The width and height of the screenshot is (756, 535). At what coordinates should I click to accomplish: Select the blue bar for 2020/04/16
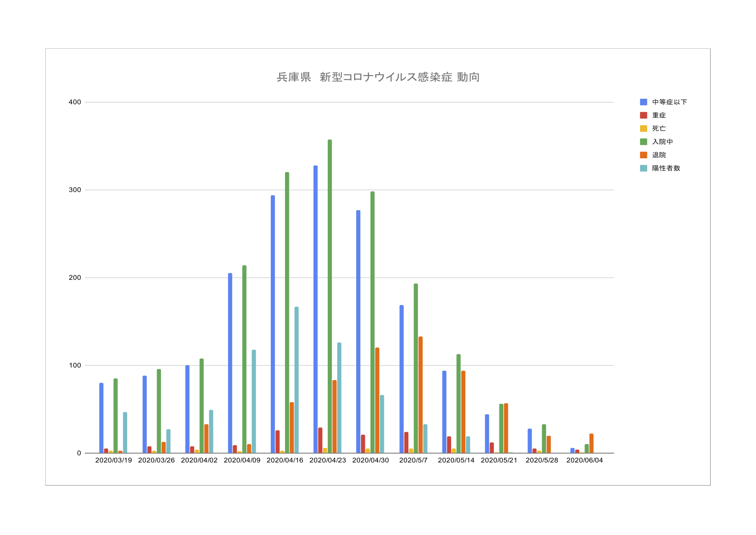273,324
